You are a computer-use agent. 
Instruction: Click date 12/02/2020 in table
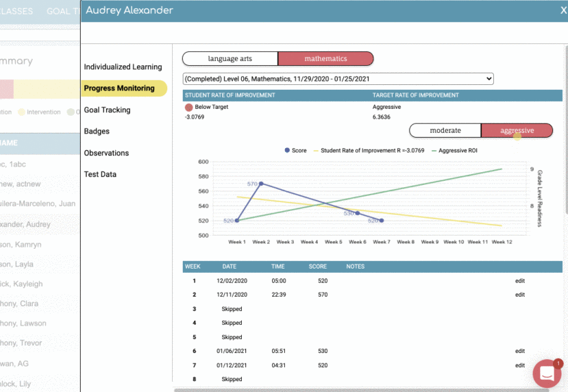tap(232, 281)
